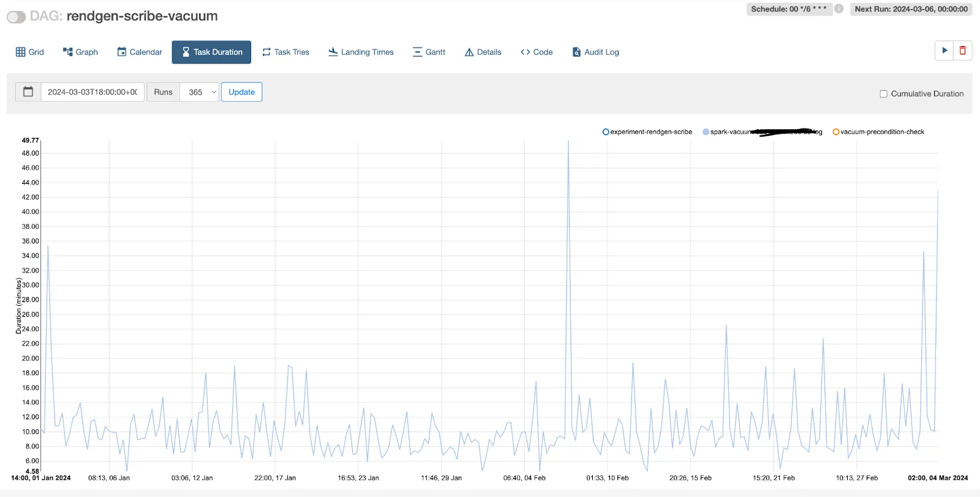Click the Update button
The image size is (980, 497).
[x=241, y=92]
